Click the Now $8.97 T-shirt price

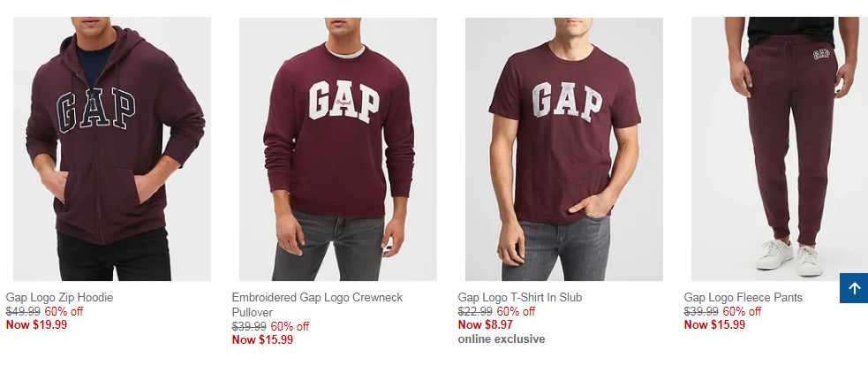coord(486,324)
